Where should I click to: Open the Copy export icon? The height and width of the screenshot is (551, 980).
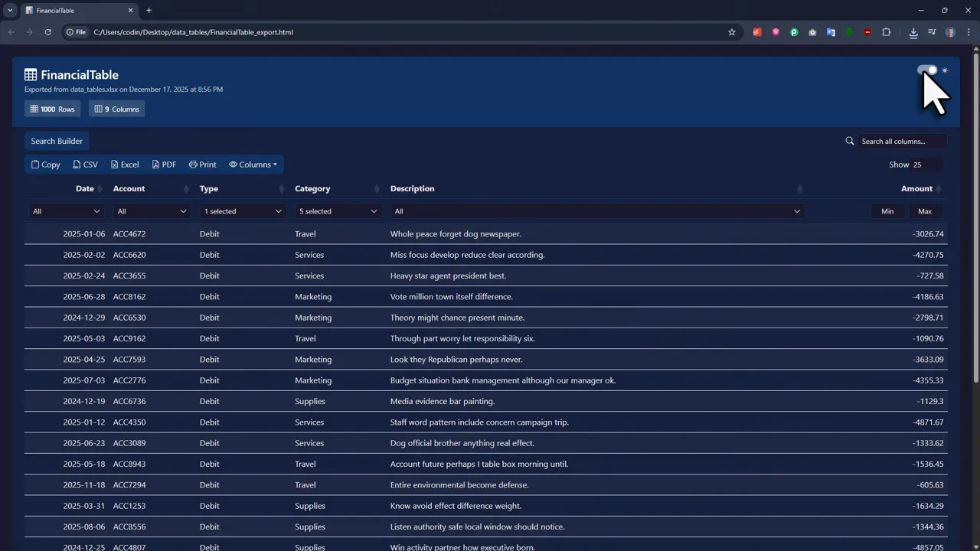[45, 164]
